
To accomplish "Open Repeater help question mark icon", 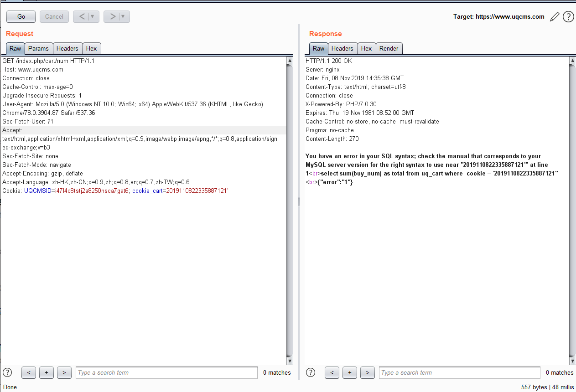I will [568, 17].
